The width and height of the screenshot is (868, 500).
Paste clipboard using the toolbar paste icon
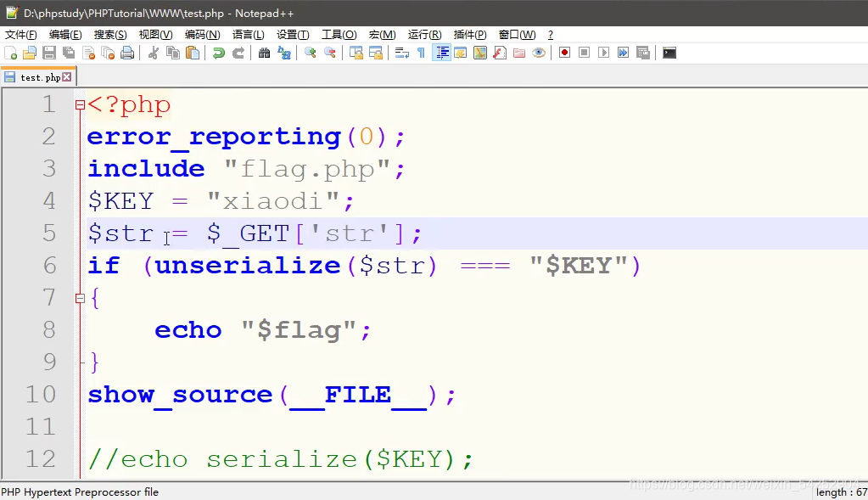193,53
